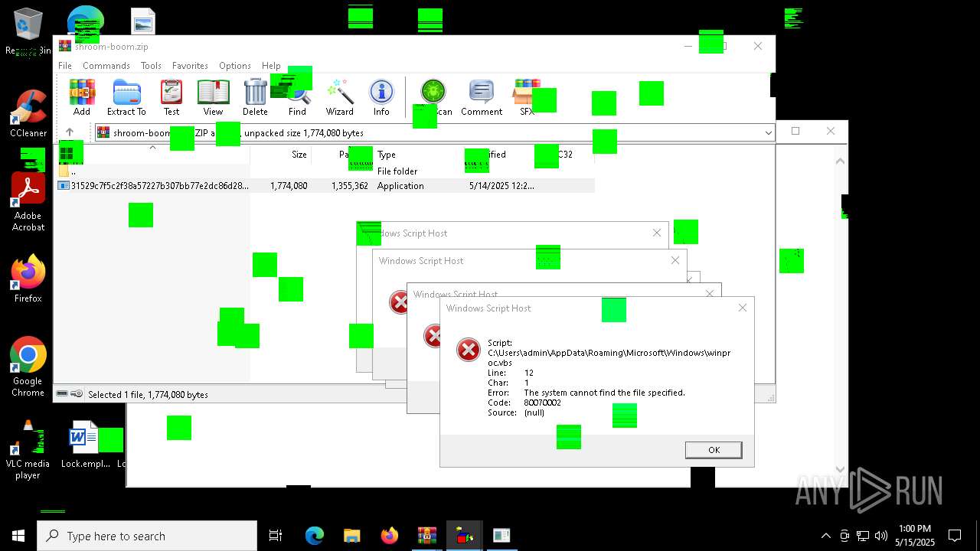Click the Test archive toolbar icon
This screenshot has width=980, height=551.
click(x=171, y=97)
